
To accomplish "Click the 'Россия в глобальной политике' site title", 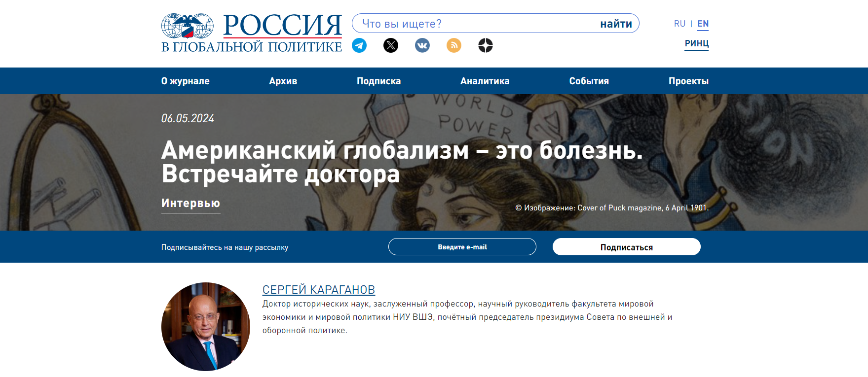I will [x=252, y=33].
